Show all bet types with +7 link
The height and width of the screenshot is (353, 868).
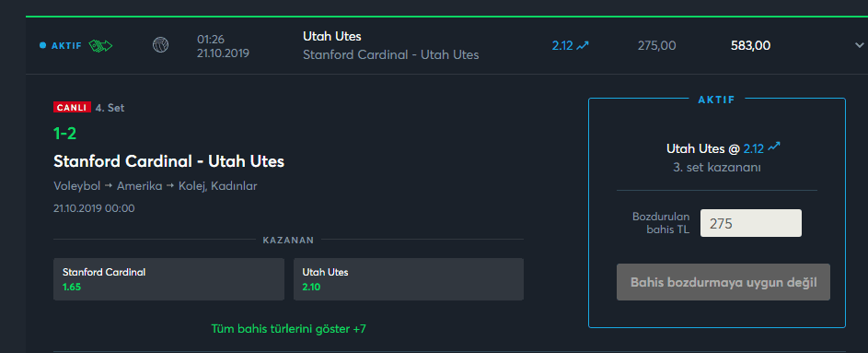(x=288, y=329)
